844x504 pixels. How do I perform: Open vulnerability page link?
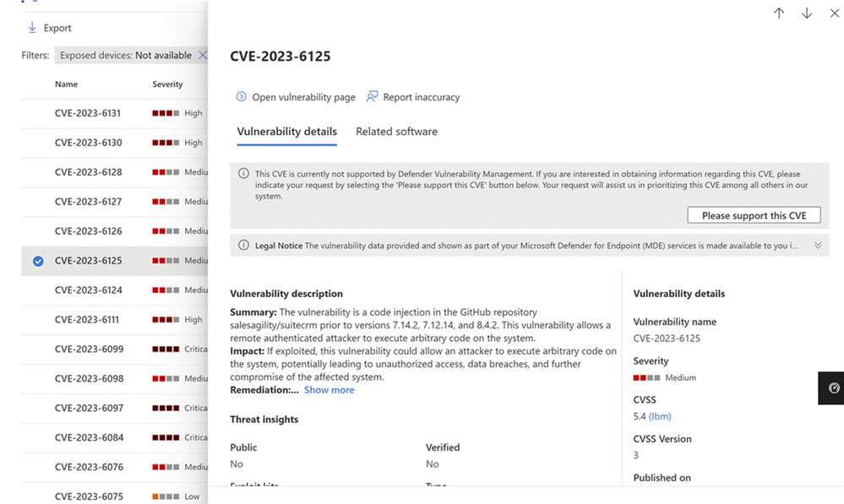click(303, 97)
